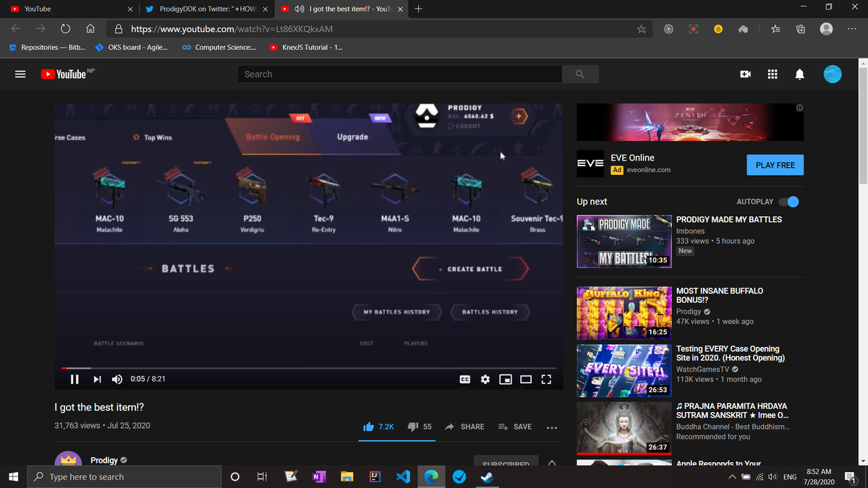Open the browser Favorites list icon
Viewport: 868px width, 488px height.
click(775, 30)
